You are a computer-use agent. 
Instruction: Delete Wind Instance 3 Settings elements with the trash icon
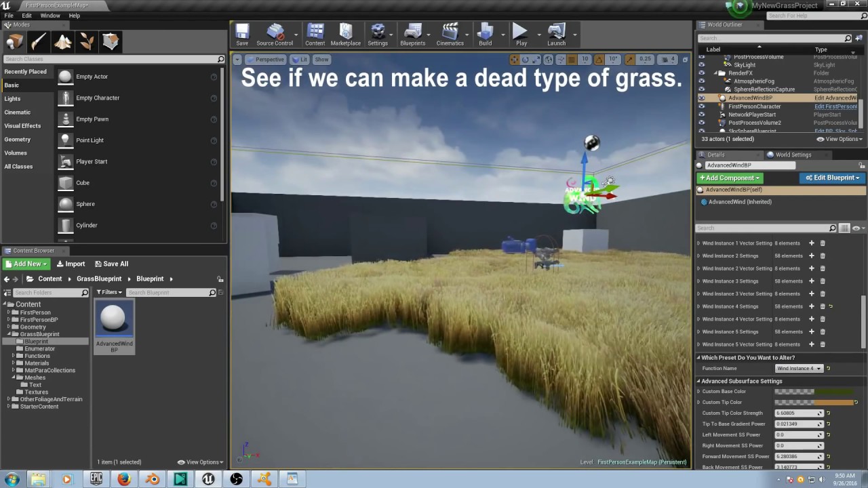click(823, 281)
